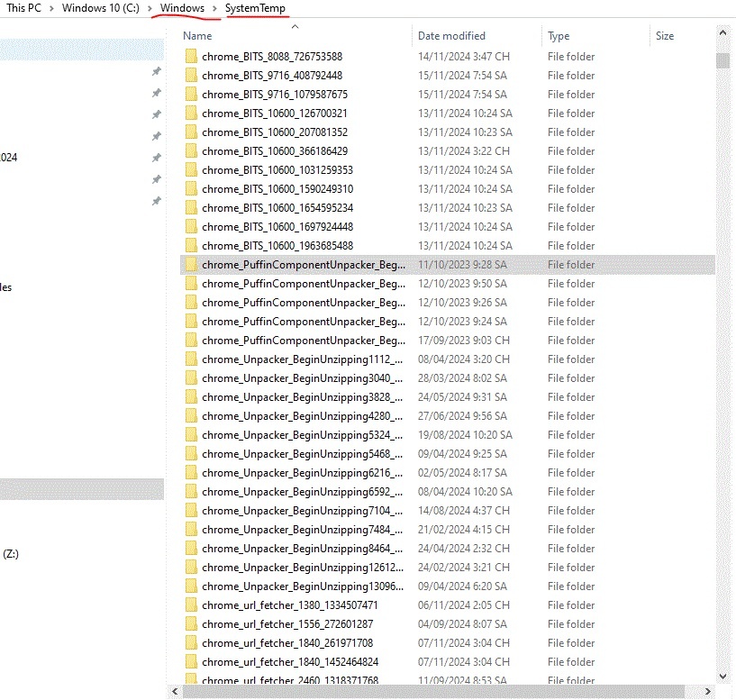
Task: Click folder icon for chrome_BITS_10600_126700321
Action: (191, 114)
